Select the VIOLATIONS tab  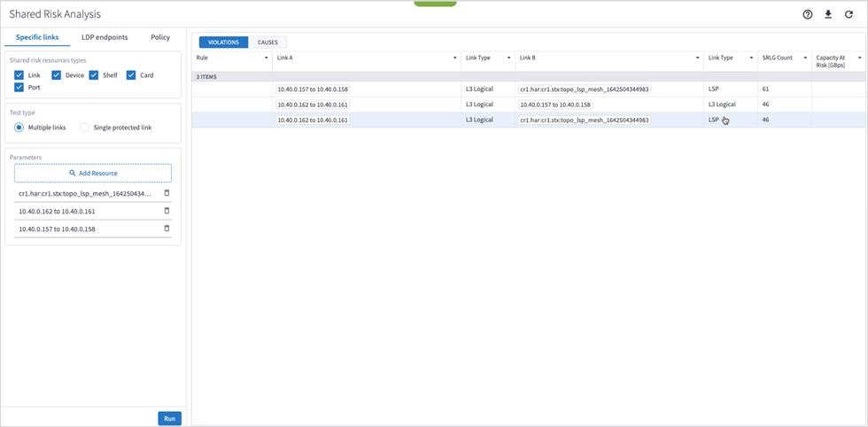pos(223,43)
